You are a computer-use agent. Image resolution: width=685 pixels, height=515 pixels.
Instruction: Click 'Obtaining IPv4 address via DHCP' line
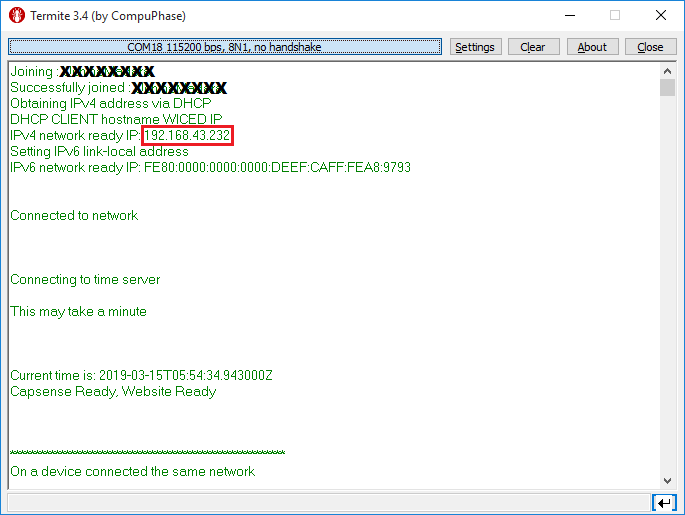111,104
